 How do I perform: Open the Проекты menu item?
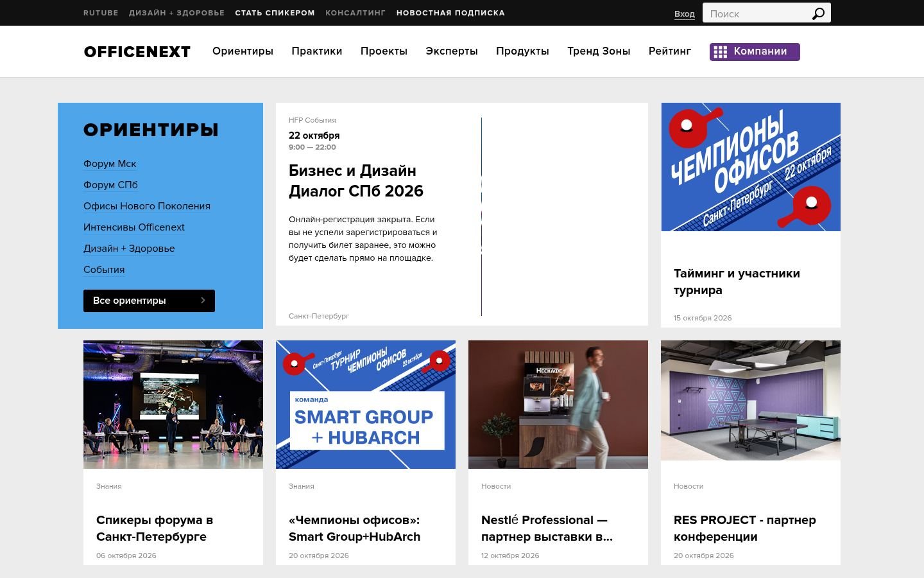(x=384, y=51)
